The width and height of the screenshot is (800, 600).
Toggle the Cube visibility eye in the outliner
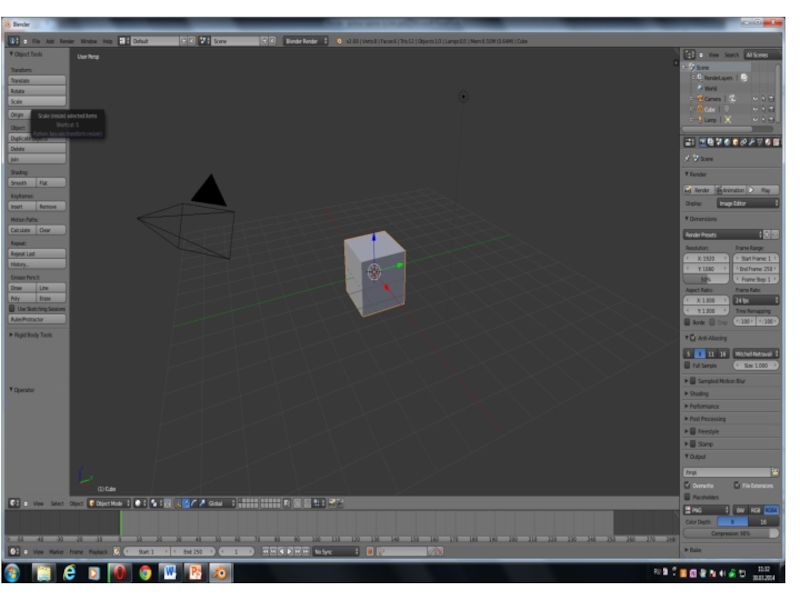(x=755, y=109)
